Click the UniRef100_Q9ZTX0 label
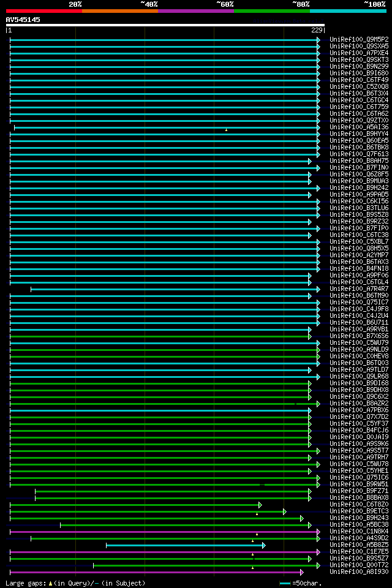This screenshot has height=588, width=392. pyautogui.click(x=359, y=121)
